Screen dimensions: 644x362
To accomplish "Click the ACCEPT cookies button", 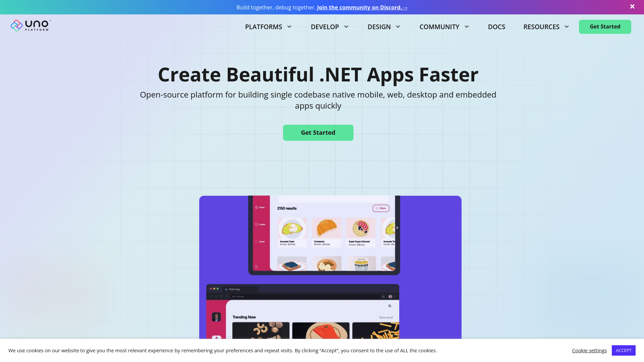I will pyautogui.click(x=624, y=350).
